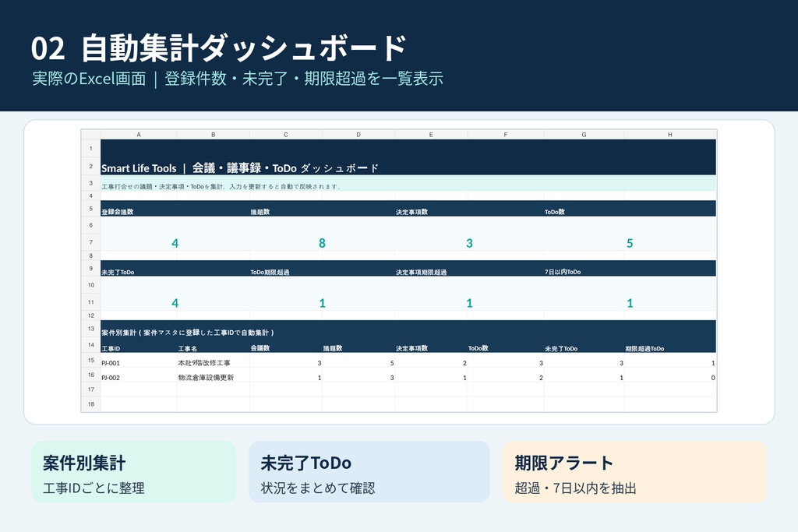
Task: Click the 'PJ-002' cell
Action: point(111,378)
